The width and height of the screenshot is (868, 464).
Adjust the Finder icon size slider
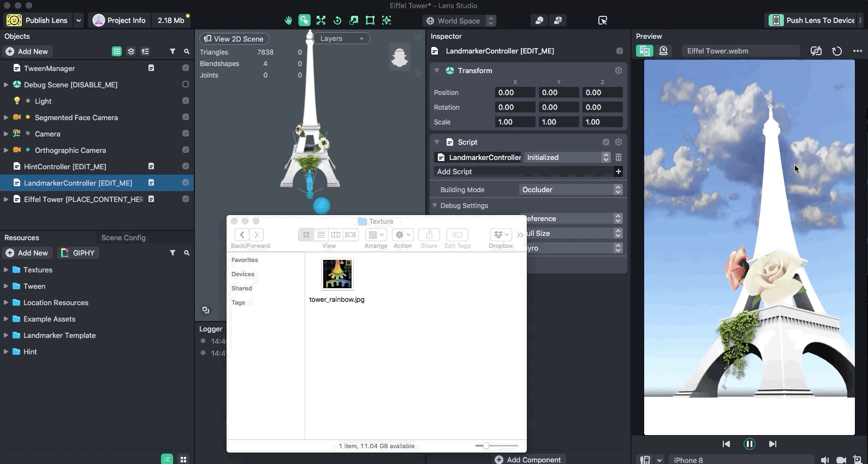[x=486, y=446]
